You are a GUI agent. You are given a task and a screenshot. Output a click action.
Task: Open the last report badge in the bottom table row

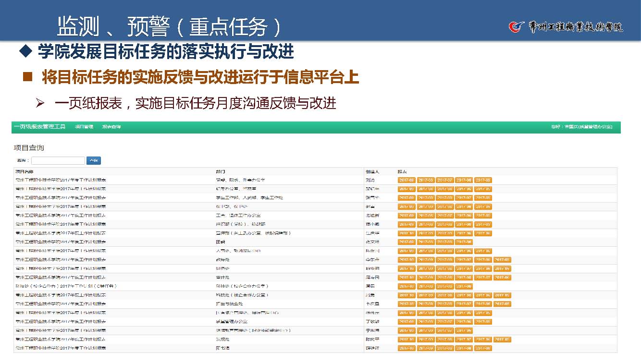483,348
